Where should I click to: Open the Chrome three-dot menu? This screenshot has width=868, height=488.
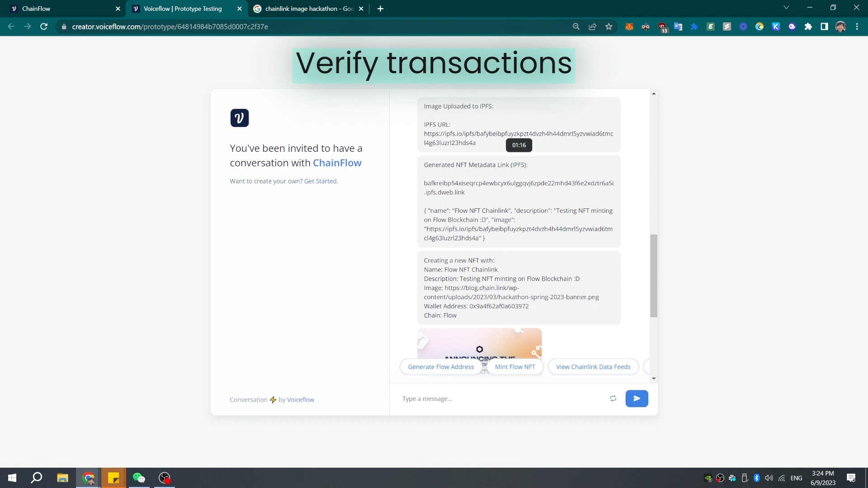pos(857,27)
